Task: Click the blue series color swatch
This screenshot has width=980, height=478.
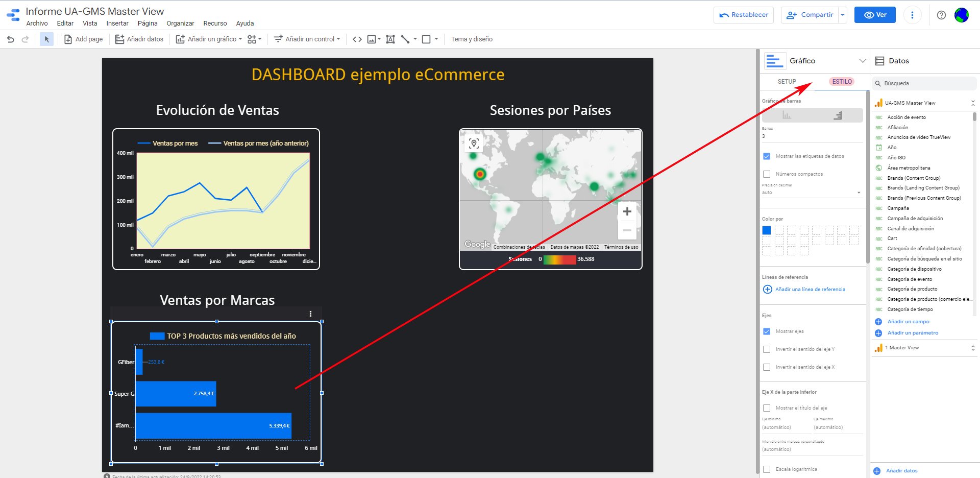Action: 767,230
